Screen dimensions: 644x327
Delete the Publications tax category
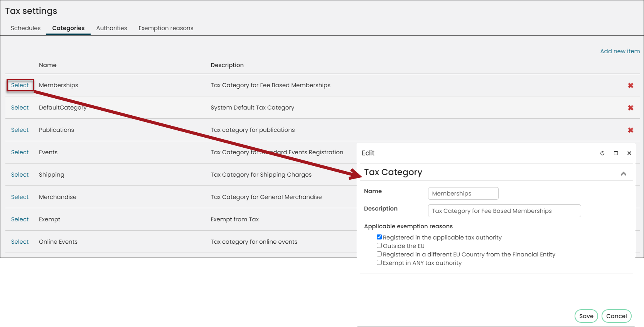point(631,130)
